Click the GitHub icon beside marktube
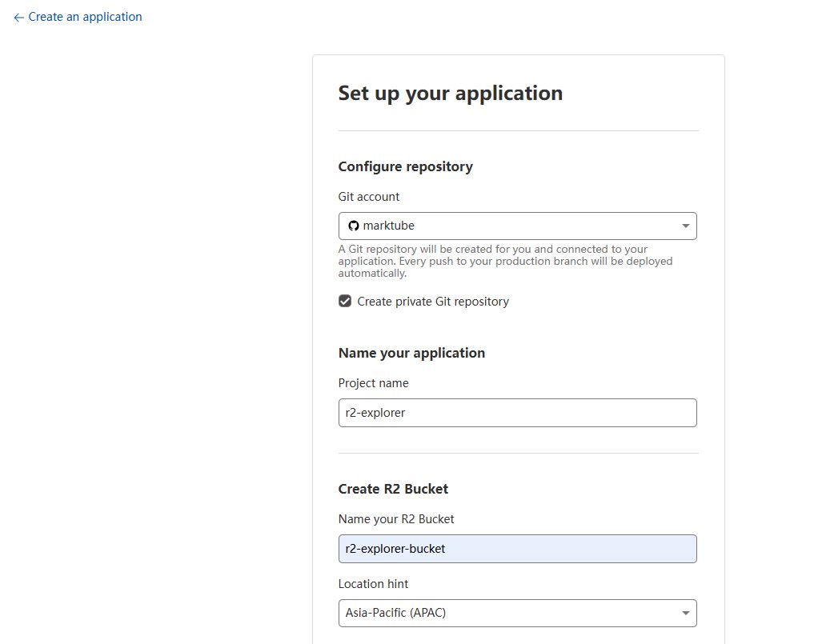Image resolution: width=814 pixels, height=644 pixels. coord(354,226)
